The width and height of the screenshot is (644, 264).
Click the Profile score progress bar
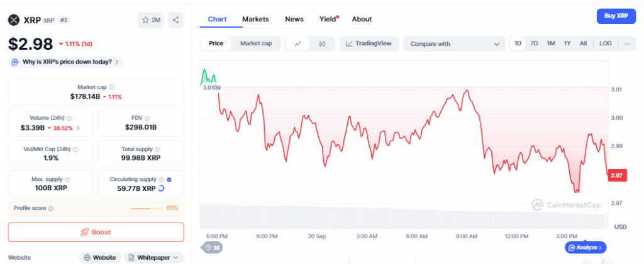(147, 209)
